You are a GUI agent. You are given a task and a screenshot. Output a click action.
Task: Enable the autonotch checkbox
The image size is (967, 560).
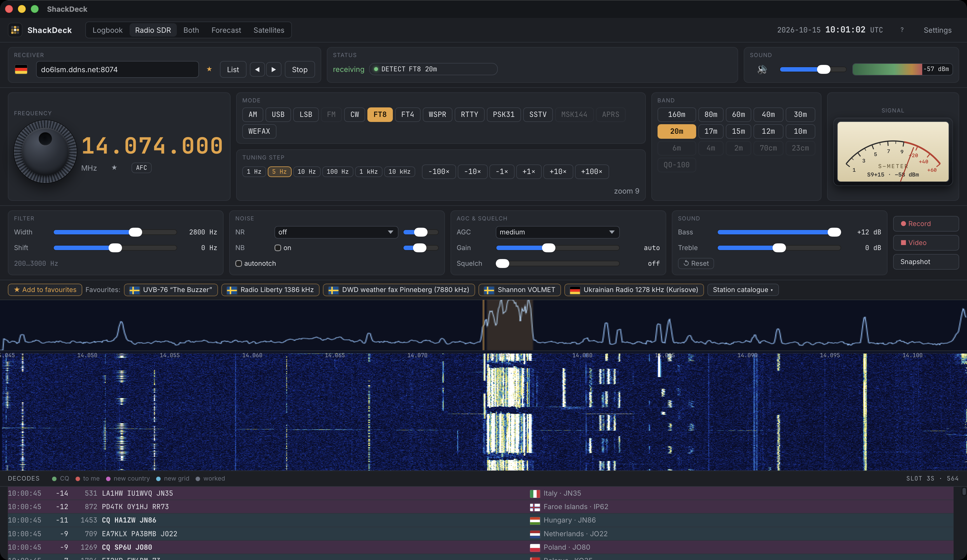pyautogui.click(x=239, y=263)
